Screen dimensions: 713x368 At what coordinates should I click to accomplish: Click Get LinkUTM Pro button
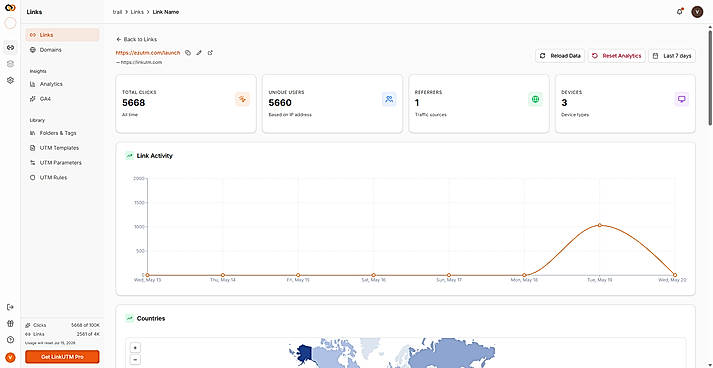tap(62, 357)
